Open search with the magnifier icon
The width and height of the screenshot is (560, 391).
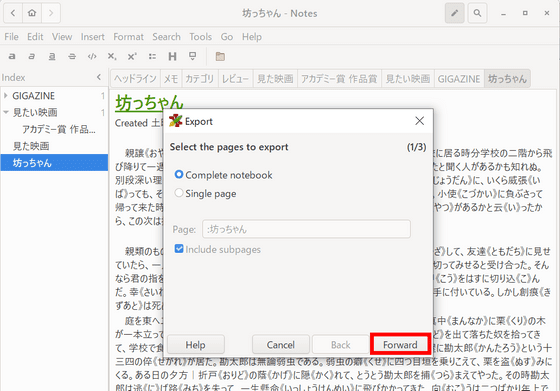click(477, 13)
